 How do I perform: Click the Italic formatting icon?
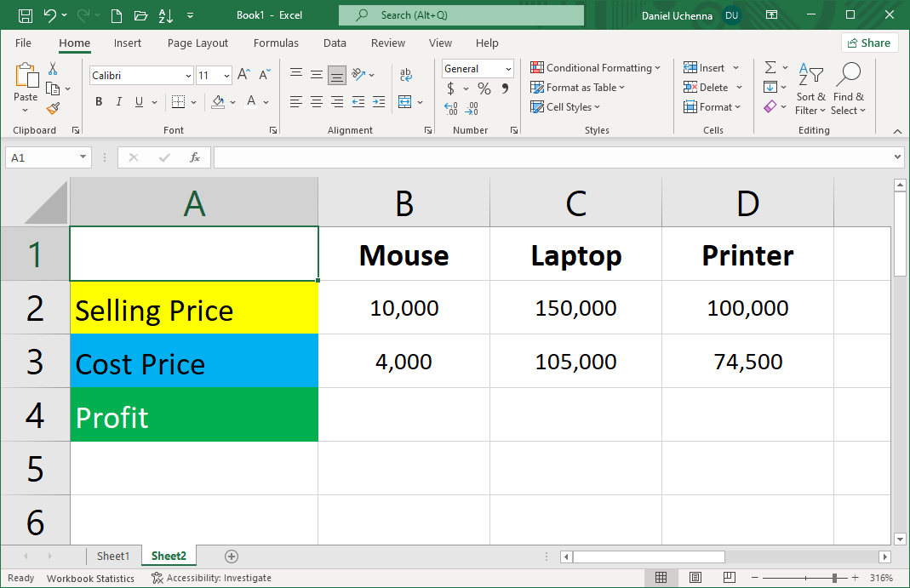[118, 101]
